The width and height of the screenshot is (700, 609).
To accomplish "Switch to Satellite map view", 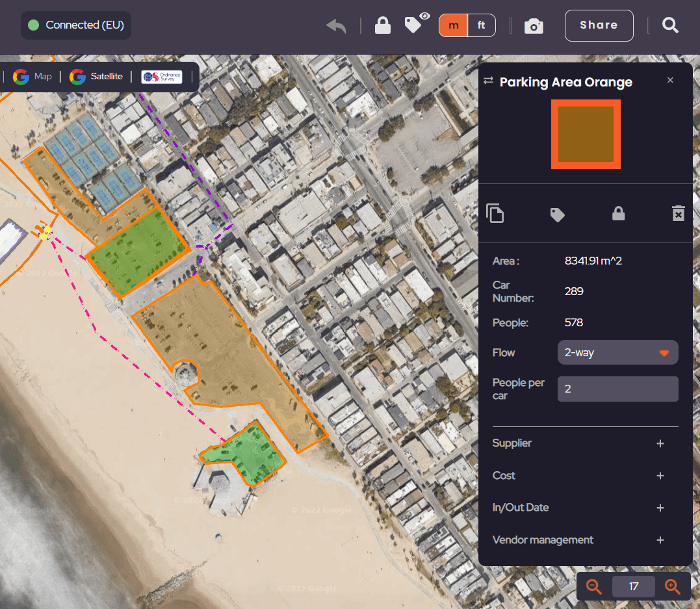I will click(96, 76).
